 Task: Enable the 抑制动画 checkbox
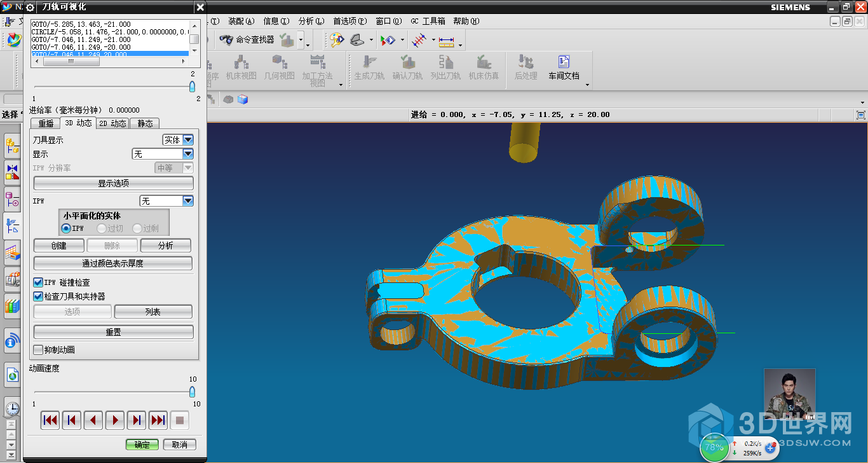(39, 350)
